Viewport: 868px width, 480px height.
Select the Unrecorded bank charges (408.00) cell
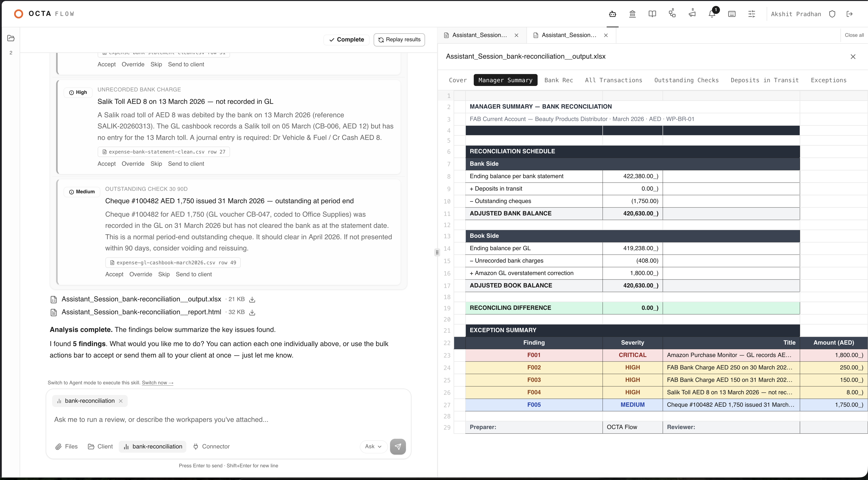click(632, 261)
